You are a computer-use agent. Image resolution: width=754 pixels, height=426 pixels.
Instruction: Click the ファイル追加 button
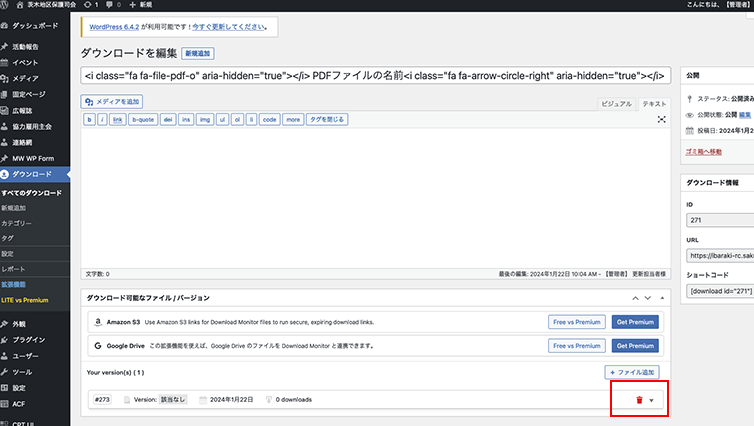633,372
